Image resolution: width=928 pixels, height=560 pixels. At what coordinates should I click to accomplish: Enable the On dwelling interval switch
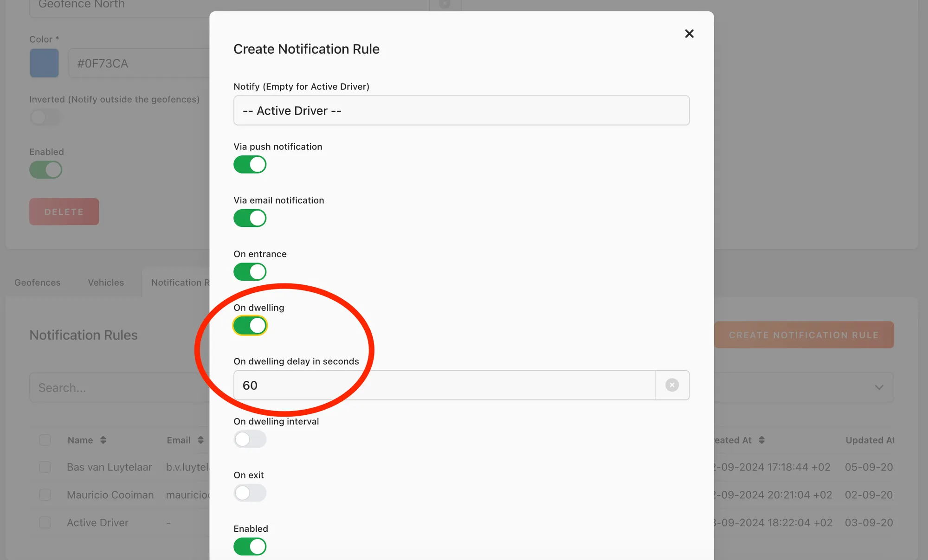250,439
